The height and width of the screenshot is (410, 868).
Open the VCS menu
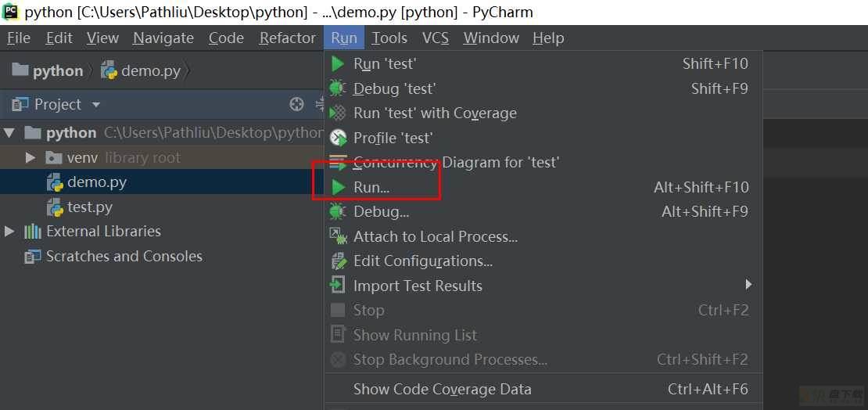pos(435,38)
